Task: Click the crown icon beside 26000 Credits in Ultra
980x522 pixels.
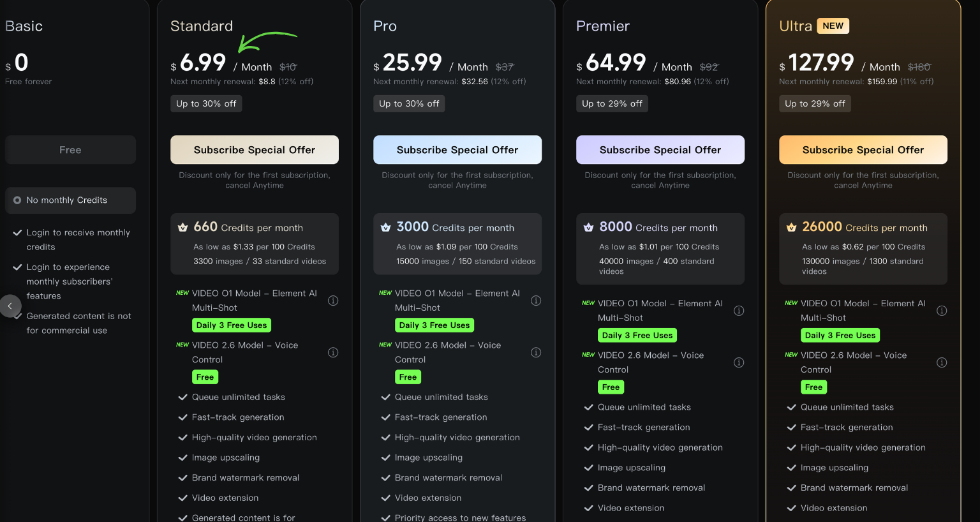Action: point(791,227)
